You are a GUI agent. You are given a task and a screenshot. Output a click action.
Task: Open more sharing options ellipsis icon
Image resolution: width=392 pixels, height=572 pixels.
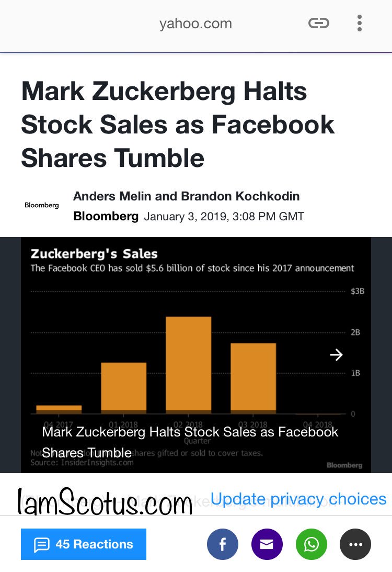click(x=355, y=544)
